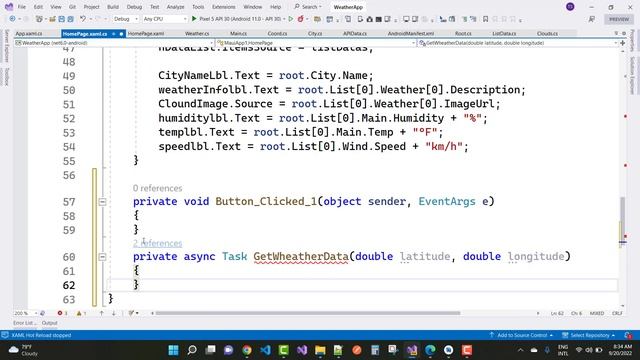The image size is (640, 360).
Task: Click the red error count indicator
Action: pos(62,313)
